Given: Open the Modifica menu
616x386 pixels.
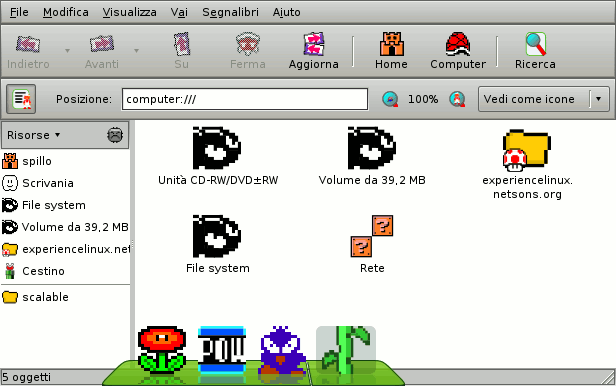Looking at the screenshot, I should pos(66,12).
